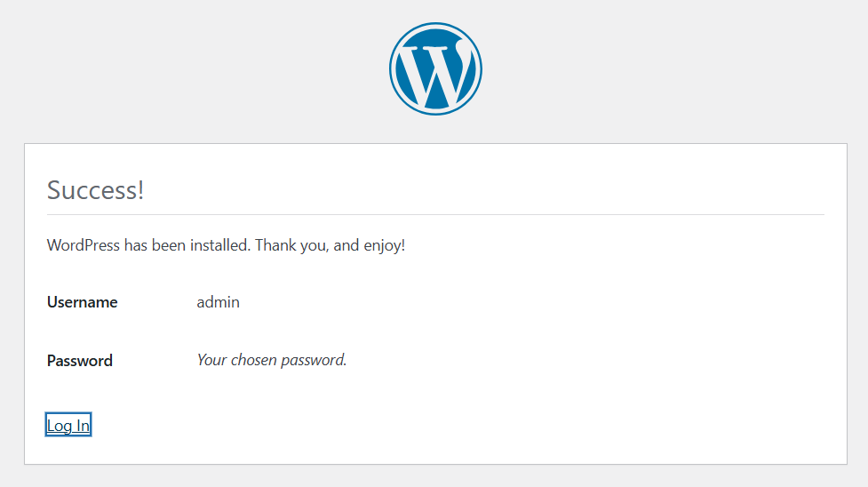This screenshot has width=868, height=487.
Task: Click the exclamation mark in Success! heading
Action: [x=140, y=190]
